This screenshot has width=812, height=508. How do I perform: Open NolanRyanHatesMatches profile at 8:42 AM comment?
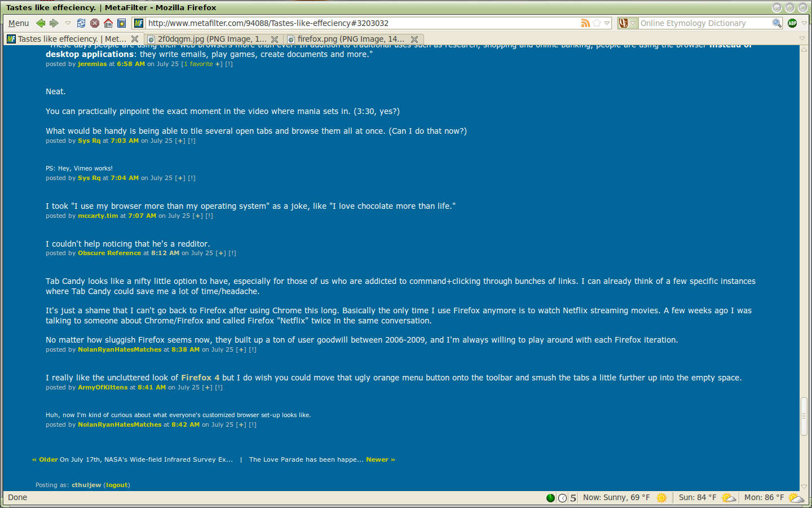coord(120,425)
